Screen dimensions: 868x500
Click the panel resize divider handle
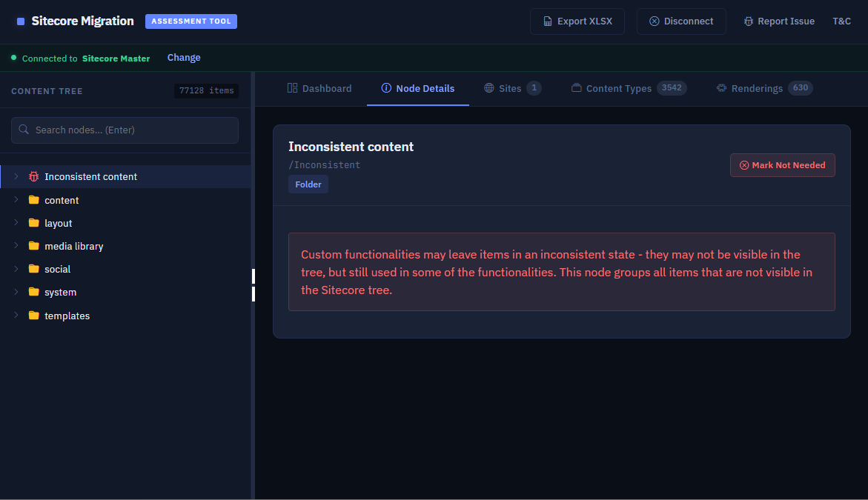[253, 285]
